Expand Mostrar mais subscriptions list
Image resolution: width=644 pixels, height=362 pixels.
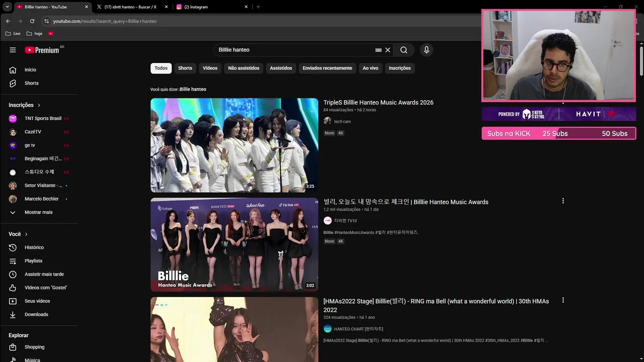pyautogui.click(x=39, y=212)
